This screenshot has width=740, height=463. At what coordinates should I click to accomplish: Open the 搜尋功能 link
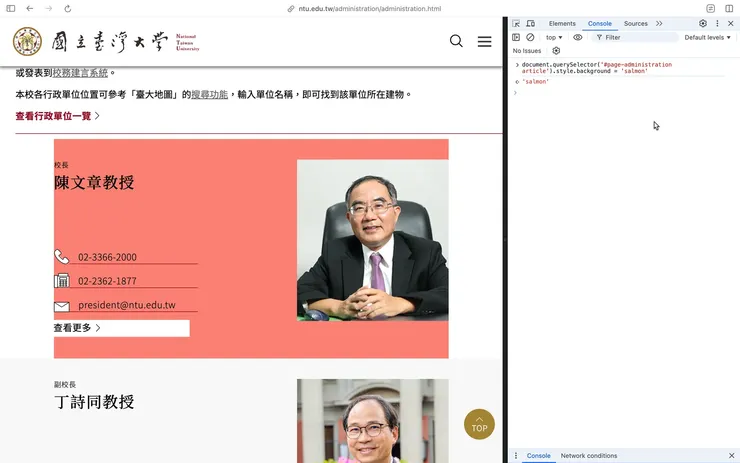(x=210, y=94)
